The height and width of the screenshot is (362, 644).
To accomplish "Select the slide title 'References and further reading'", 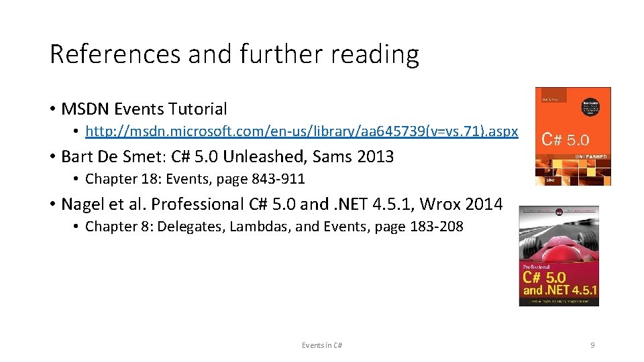I will coord(235,54).
